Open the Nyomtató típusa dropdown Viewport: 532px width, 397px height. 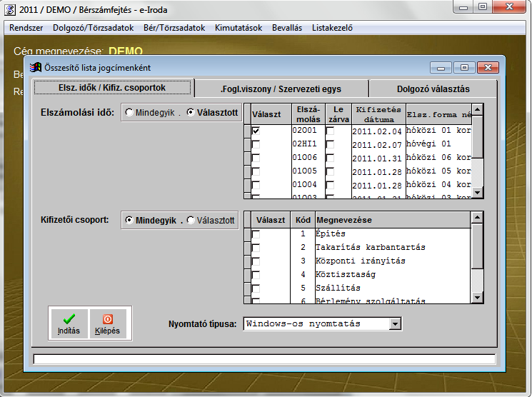[x=396, y=324]
